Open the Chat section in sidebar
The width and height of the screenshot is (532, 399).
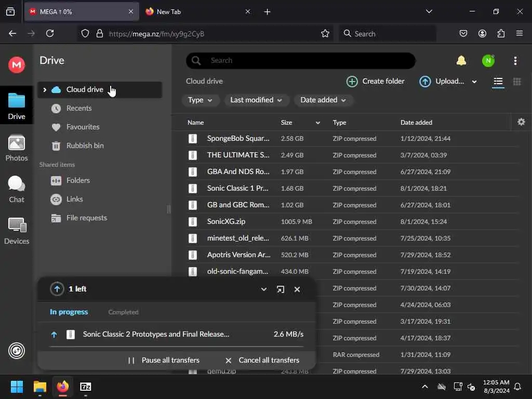(17, 189)
